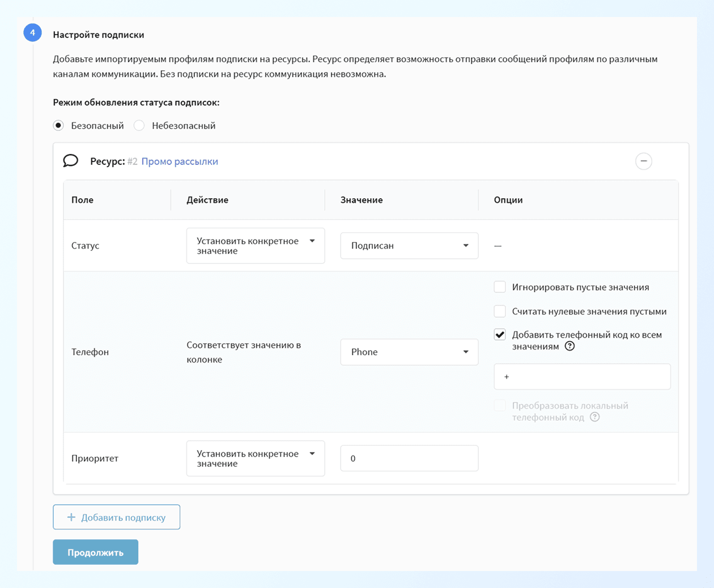Select the Безопасный update mode
Screen dimensions: 714x588
tap(58, 126)
